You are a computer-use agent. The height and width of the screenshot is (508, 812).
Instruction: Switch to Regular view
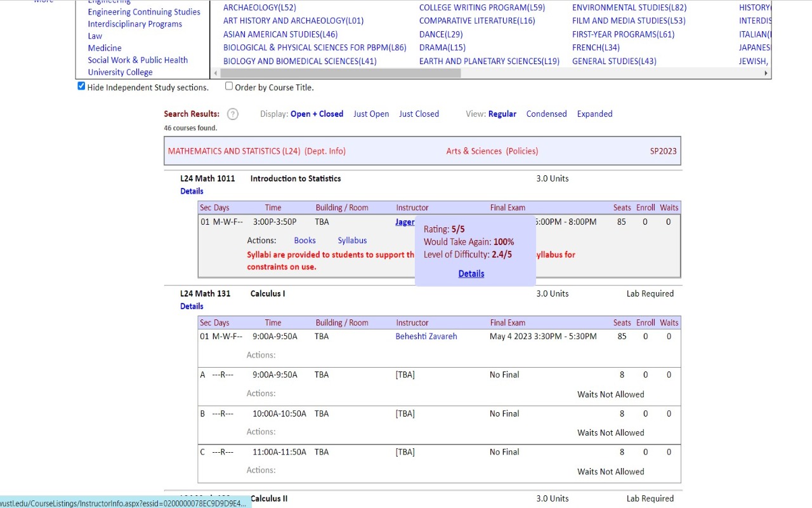pyautogui.click(x=502, y=114)
